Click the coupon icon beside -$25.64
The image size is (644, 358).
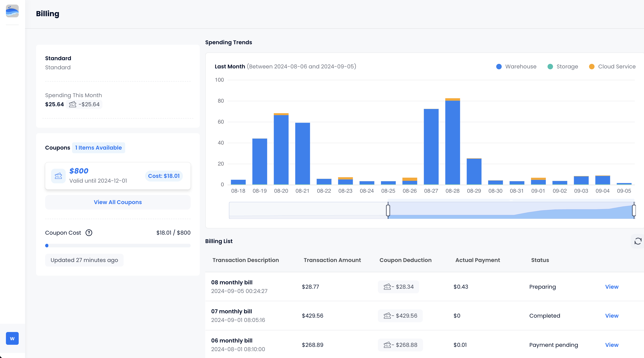click(73, 104)
